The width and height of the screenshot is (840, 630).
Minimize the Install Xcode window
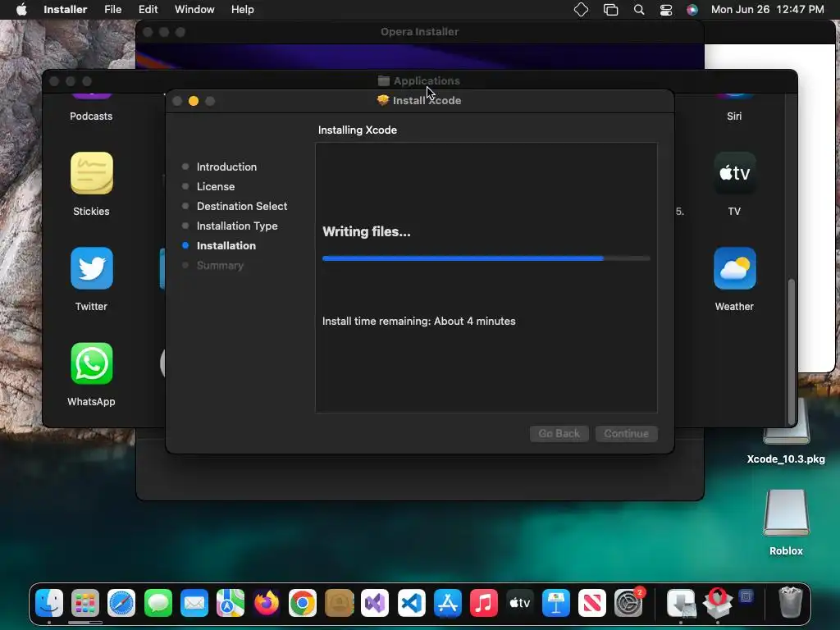[x=194, y=101]
